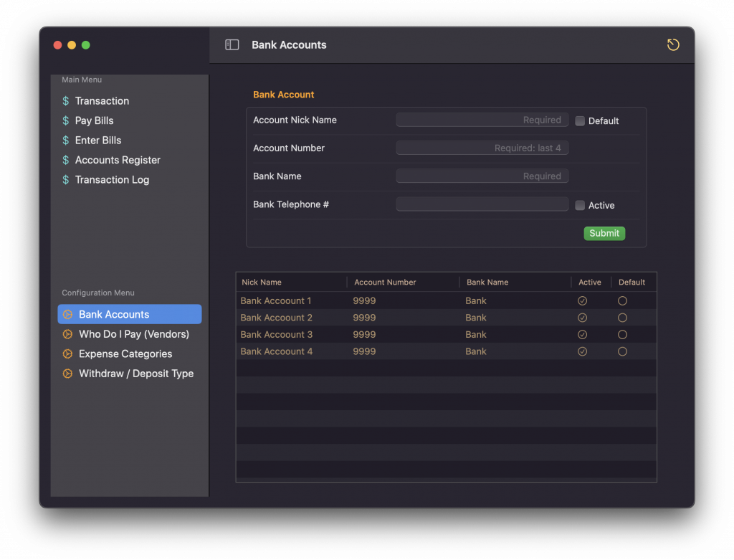Screen dimensions: 734x560
Task: Sort table by Nick Name column header
Action: tap(262, 283)
